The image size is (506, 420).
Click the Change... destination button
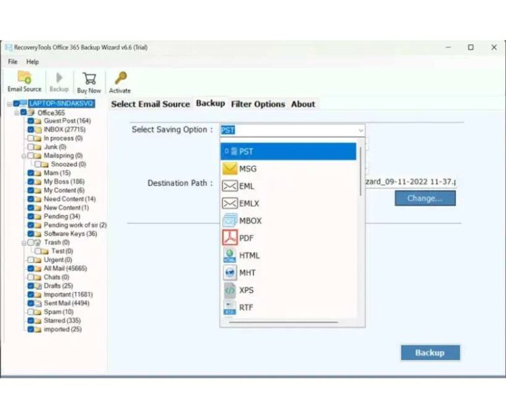point(425,198)
